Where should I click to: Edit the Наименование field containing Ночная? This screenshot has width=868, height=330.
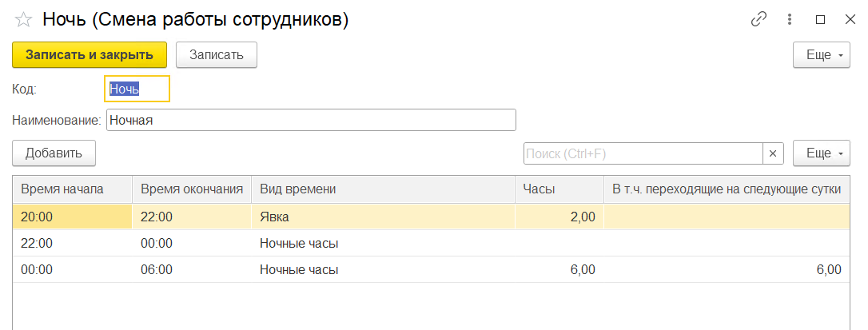coord(311,121)
